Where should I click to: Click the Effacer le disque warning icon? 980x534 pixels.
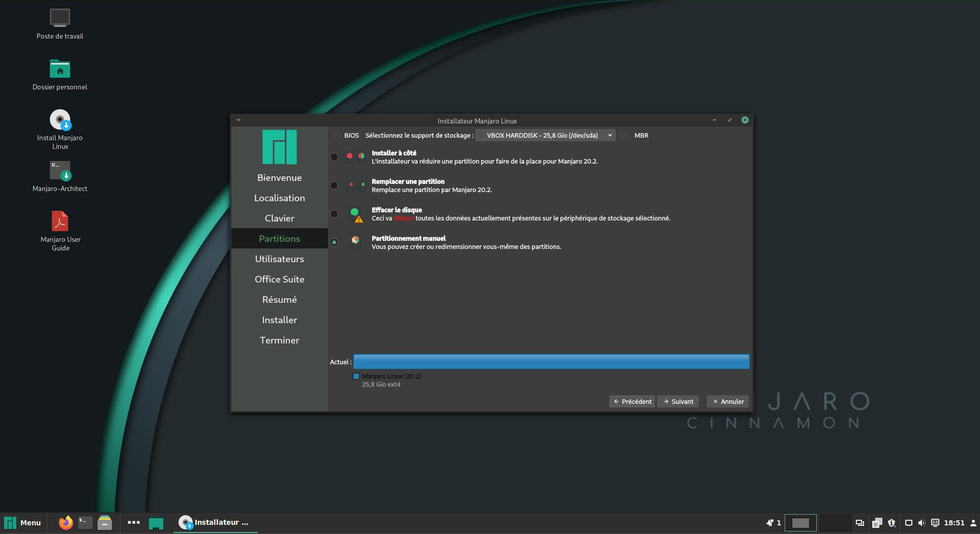coord(356,214)
